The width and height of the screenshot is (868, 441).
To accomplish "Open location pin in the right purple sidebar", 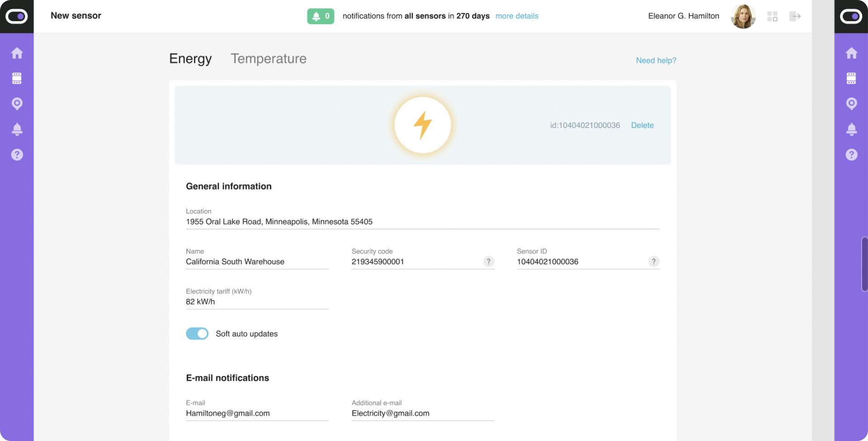I will tap(851, 104).
